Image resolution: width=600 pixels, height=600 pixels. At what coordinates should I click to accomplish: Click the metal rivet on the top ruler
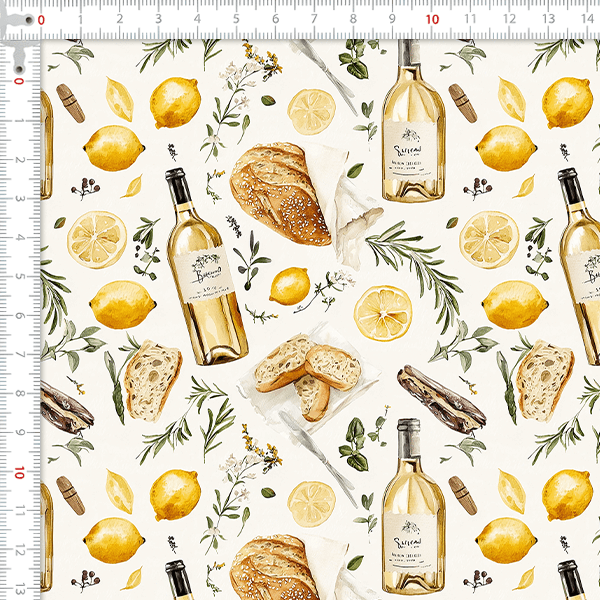(29, 20)
